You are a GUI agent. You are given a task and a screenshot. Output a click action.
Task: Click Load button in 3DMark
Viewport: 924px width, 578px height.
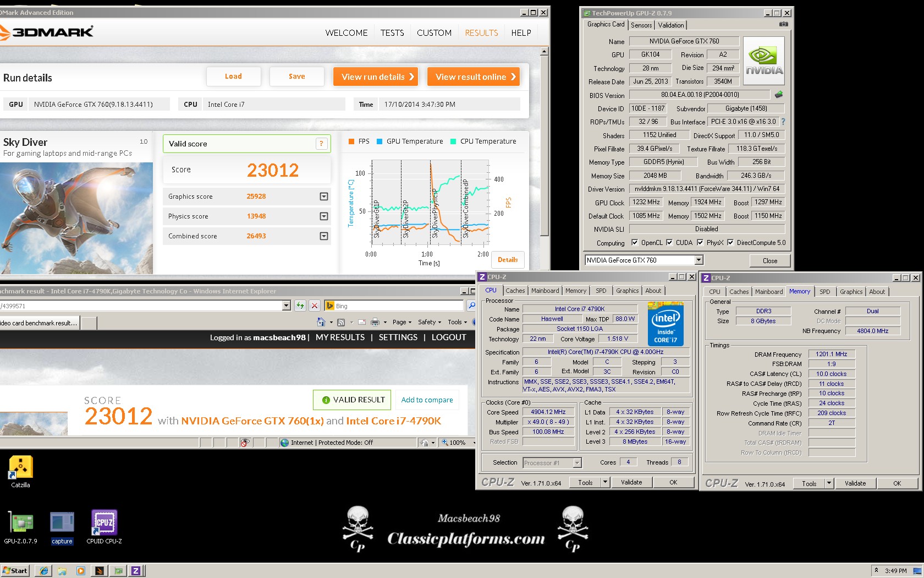pyautogui.click(x=233, y=77)
